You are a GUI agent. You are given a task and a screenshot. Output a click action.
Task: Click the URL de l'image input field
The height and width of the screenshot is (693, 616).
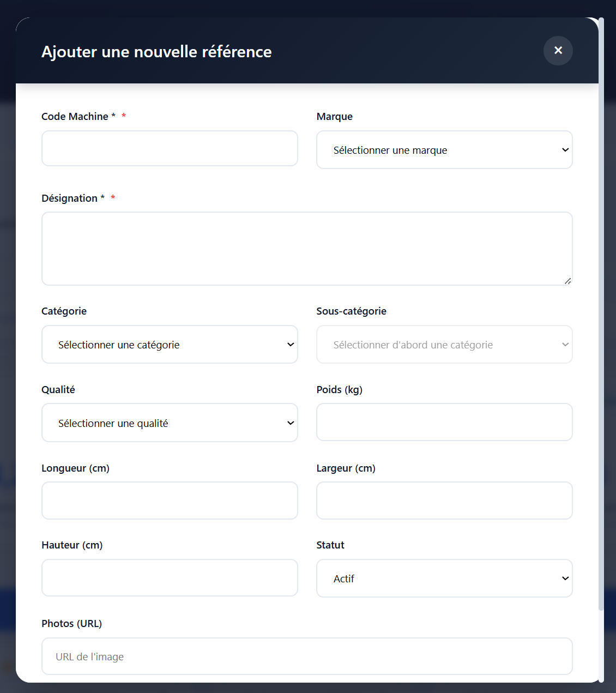[x=307, y=656]
